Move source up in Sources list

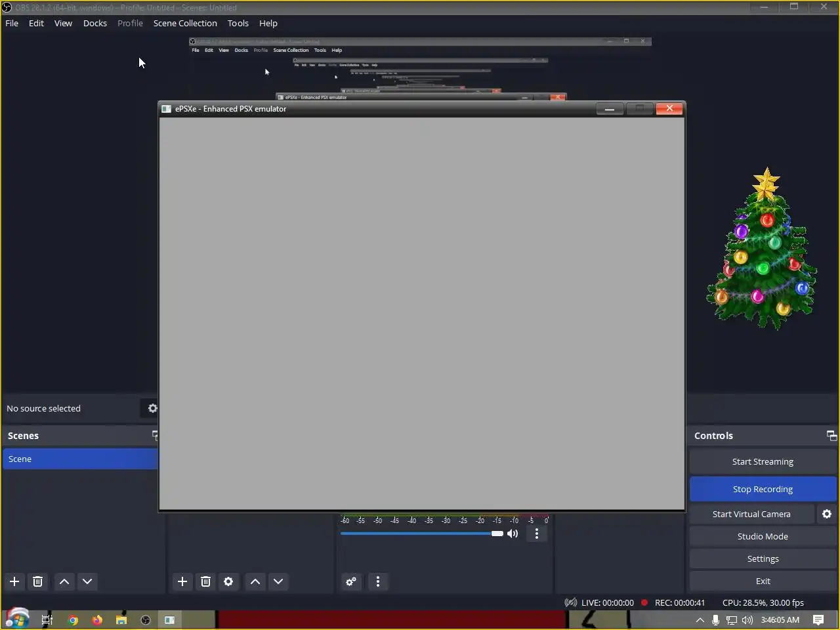coord(255,581)
